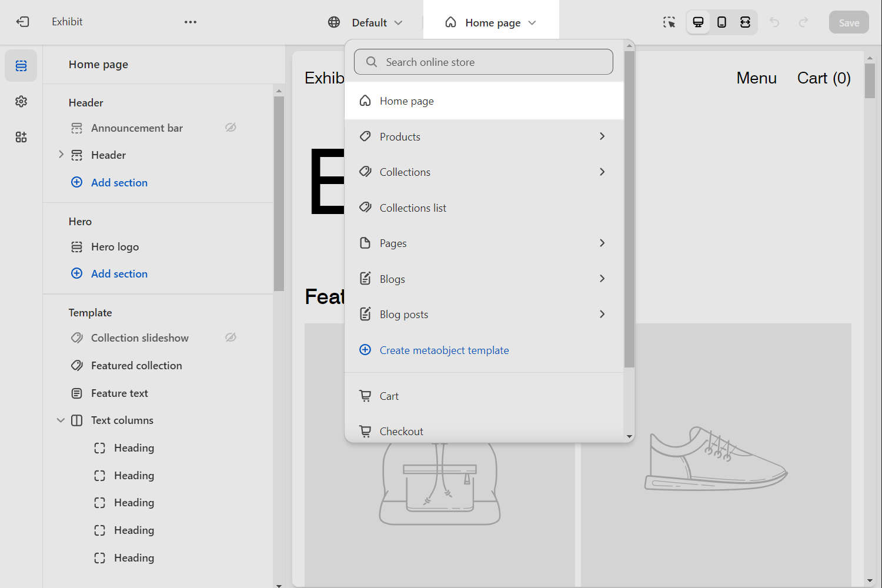Click the Hero logo section icon
Screen dimensions: 882x588
(77, 247)
